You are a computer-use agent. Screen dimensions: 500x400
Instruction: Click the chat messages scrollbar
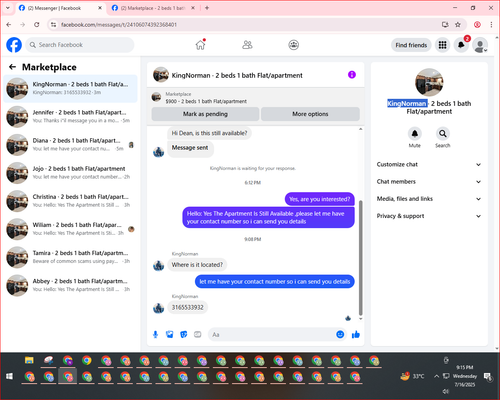pyautogui.click(x=360, y=257)
